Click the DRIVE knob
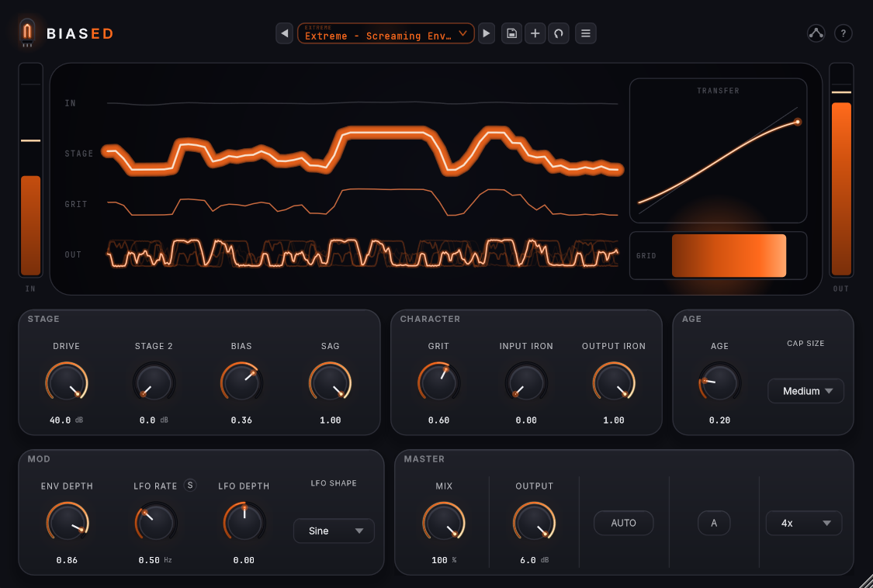The width and height of the screenshot is (873, 588). coord(67,382)
